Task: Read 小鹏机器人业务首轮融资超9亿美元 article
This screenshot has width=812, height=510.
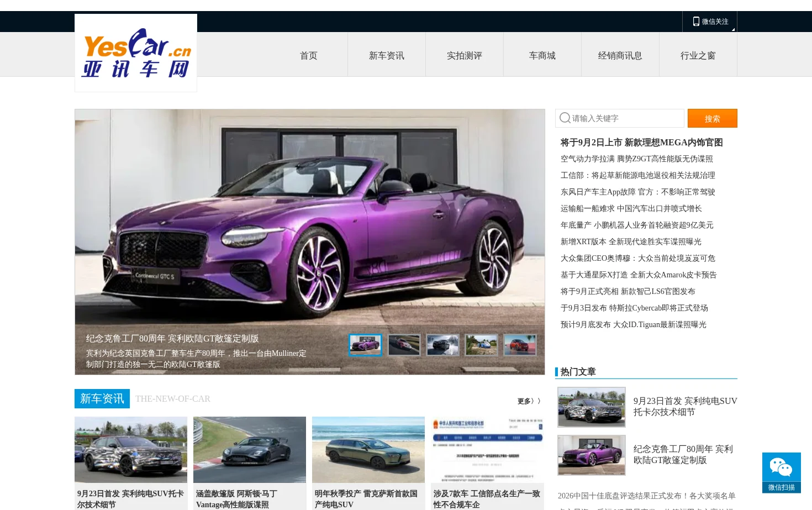Action: coord(637,225)
